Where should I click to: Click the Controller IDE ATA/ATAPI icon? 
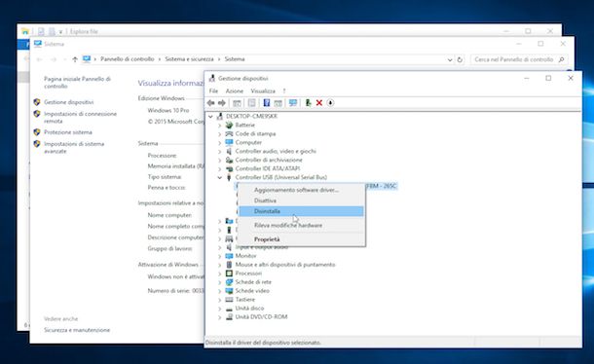tap(229, 168)
